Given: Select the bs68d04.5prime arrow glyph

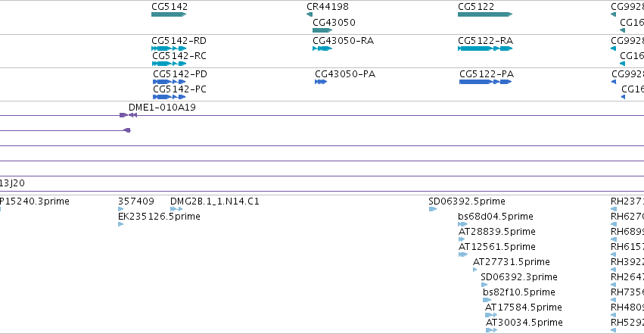Looking at the screenshot, I should (463, 224).
